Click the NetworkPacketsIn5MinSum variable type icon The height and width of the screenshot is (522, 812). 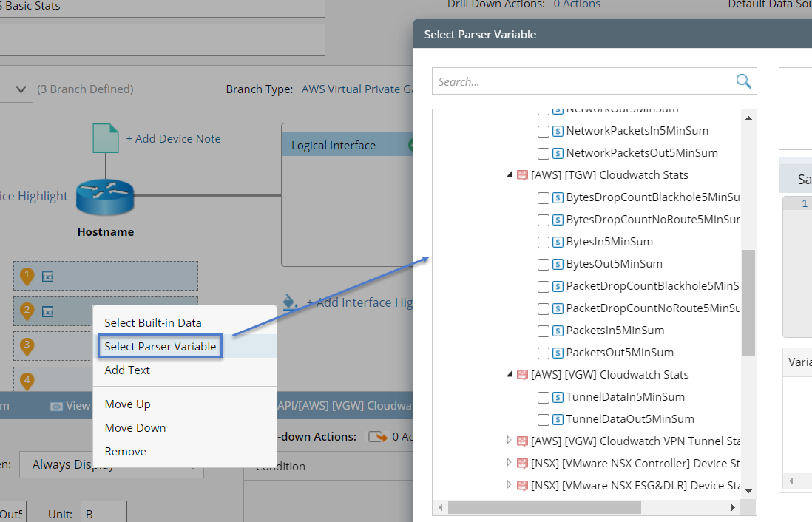point(558,131)
